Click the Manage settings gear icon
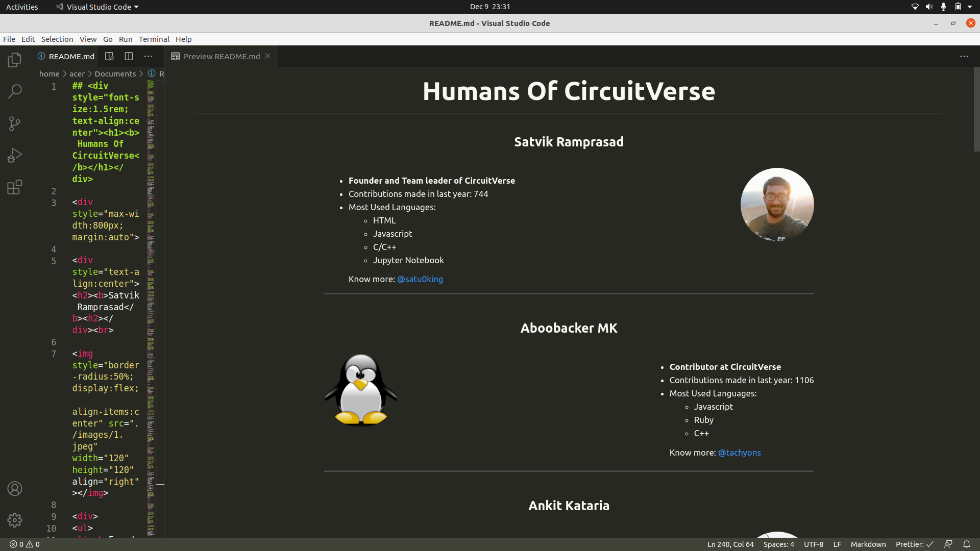980x551 pixels. 14,520
